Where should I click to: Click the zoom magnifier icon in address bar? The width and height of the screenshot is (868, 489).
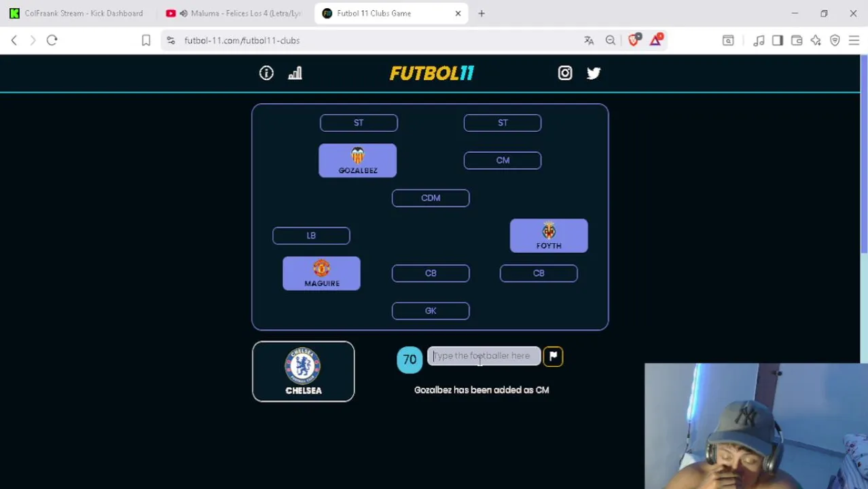click(x=611, y=40)
